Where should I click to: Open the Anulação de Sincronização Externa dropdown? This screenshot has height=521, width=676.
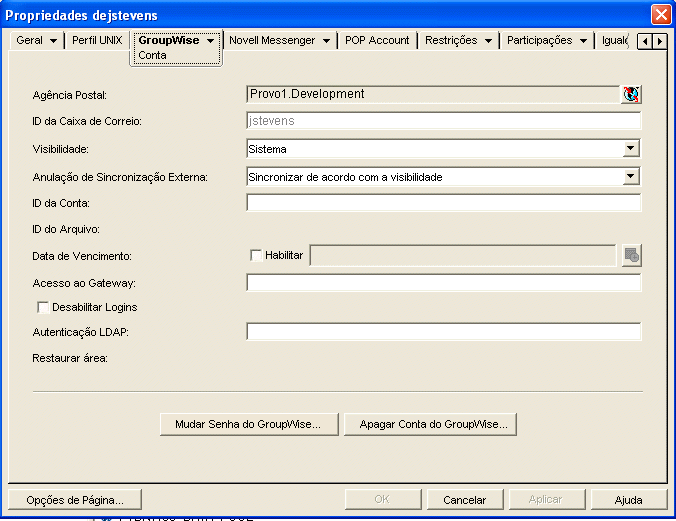tap(630, 176)
